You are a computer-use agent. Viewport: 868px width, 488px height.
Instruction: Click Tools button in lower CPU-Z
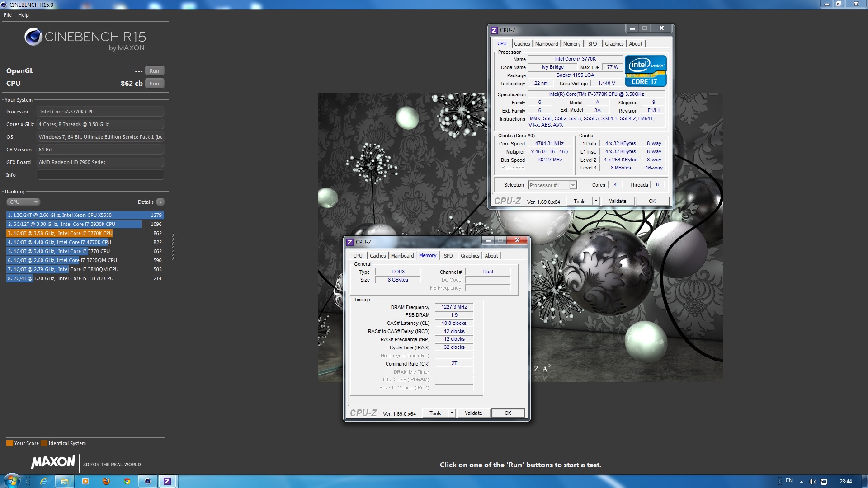point(435,413)
